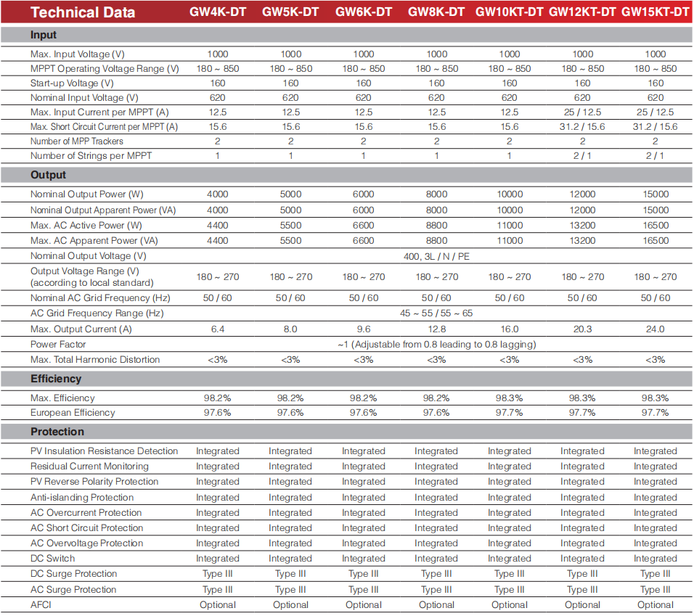The image size is (694, 616).
Task: Click the 'Start-up Voltage (V)' row label
Action: pyautogui.click(x=72, y=83)
